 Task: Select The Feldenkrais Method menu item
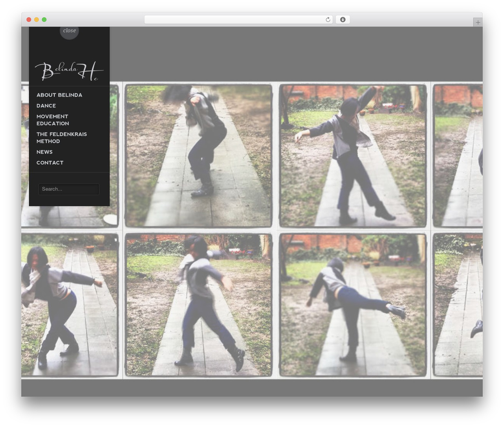coord(62,137)
